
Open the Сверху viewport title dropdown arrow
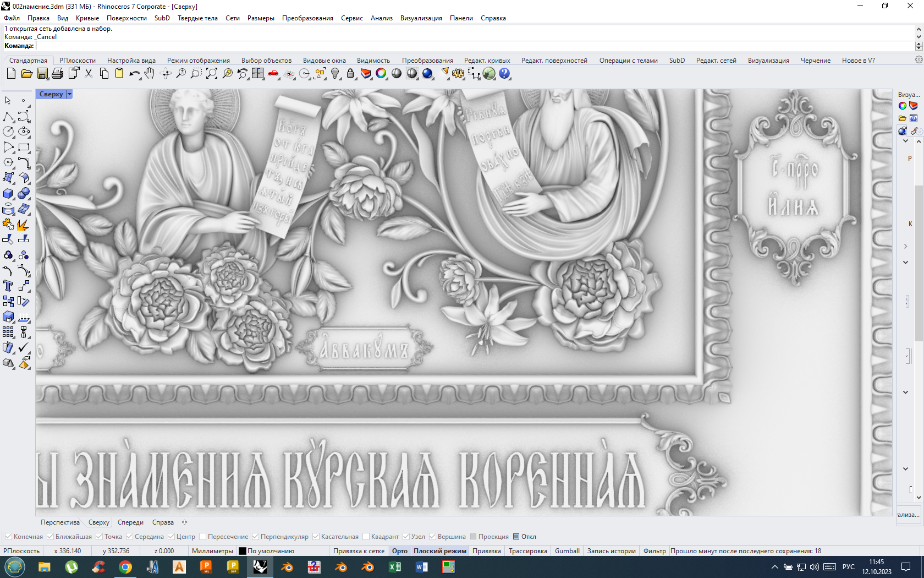click(69, 94)
